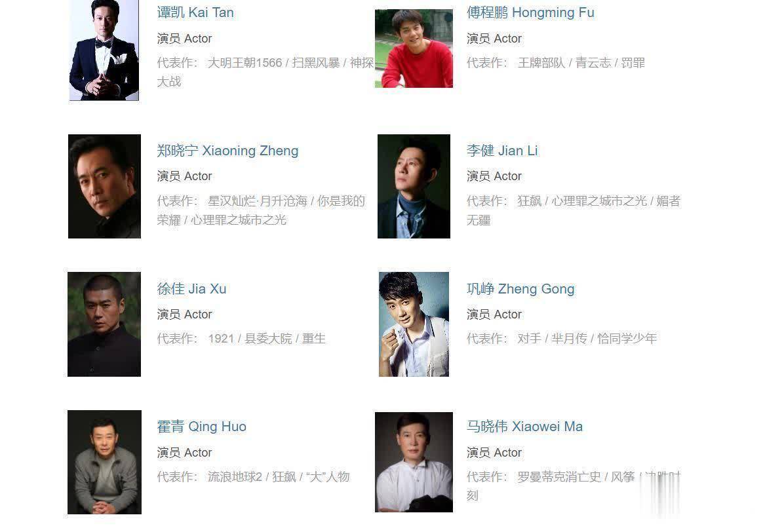Open the 霍青 Qing Huo name link
Screen dimensions: 763x532
201,427
